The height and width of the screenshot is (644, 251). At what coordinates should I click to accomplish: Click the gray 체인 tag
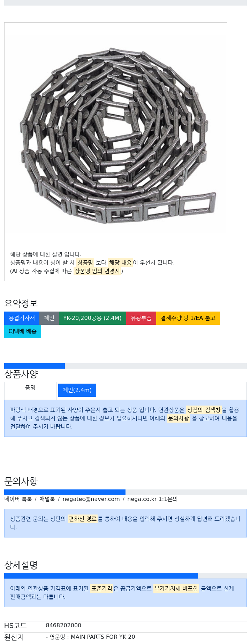pyautogui.click(x=49, y=318)
